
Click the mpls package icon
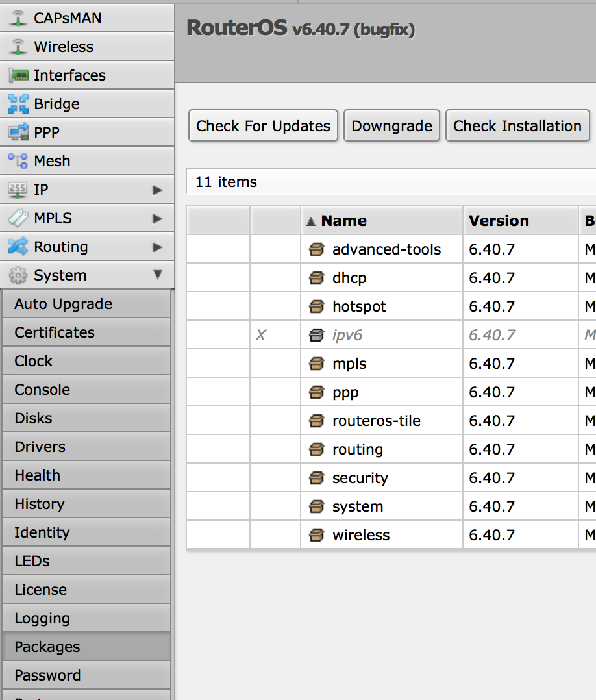point(317,364)
